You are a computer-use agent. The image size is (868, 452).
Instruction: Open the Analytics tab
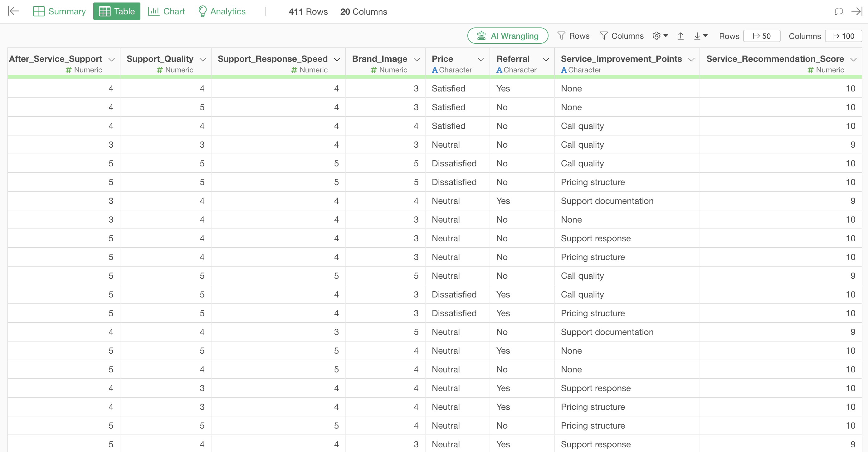click(222, 11)
